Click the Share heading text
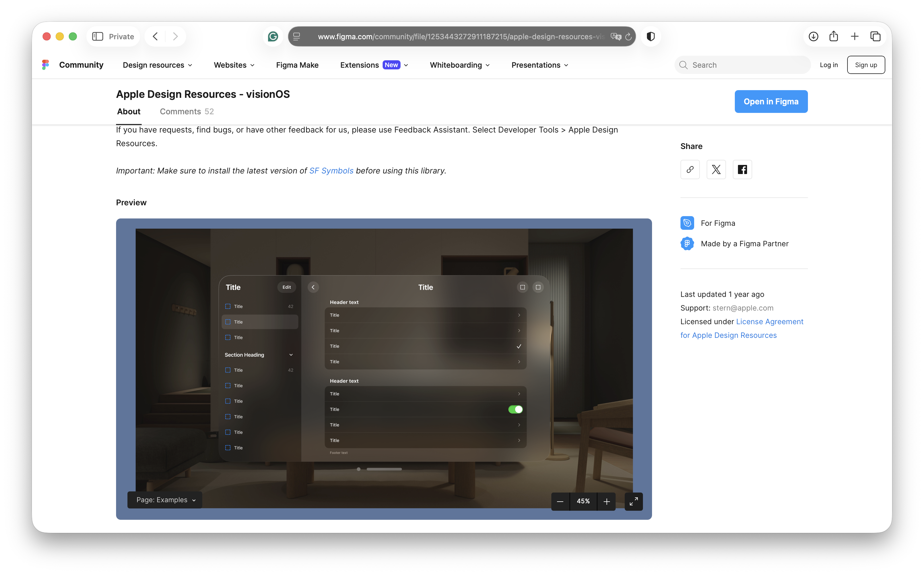924x575 pixels. pos(692,146)
